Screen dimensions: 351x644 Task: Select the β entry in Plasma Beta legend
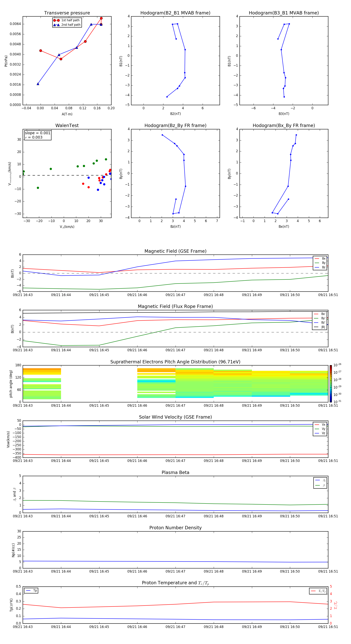point(320,486)
